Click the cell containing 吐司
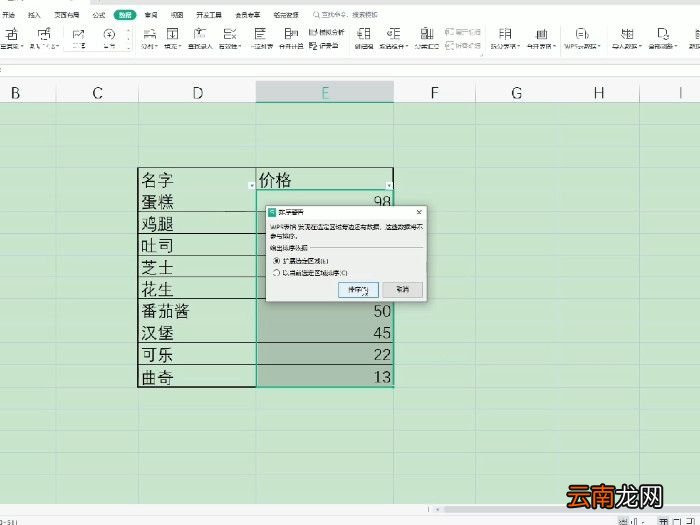Screen dimensions: 700x525 tap(197, 245)
